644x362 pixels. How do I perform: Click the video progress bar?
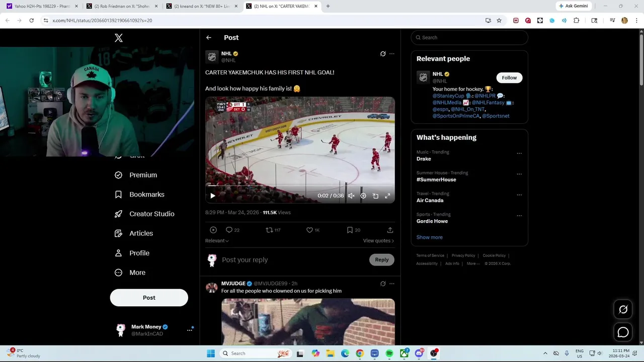[x=300, y=186]
